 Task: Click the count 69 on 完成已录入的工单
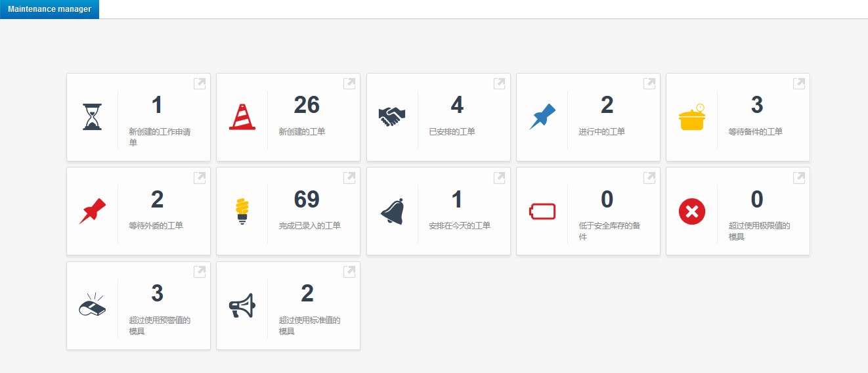(307, 199)
